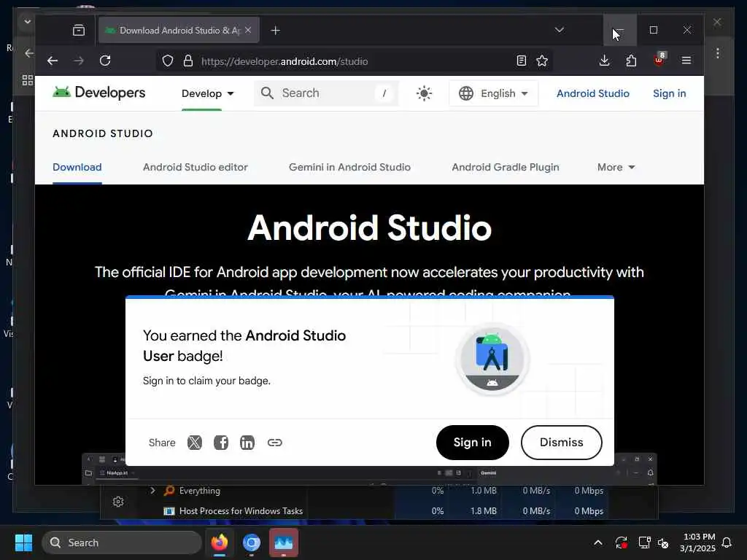The width and height of the screenshot is (747, 560).
Task: Click the Android Developers logo
Action: click(x=99, y=93)
